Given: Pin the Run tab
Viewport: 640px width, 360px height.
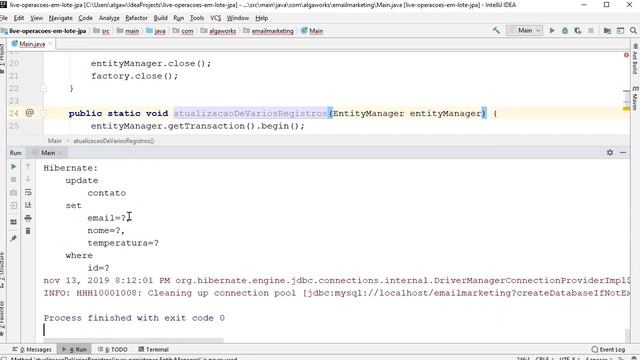Looking at the screenshot, I should (13, 238).
